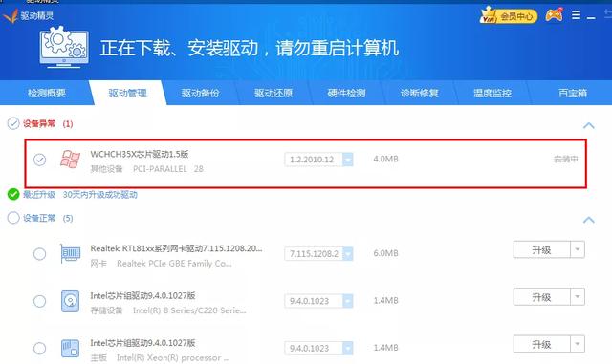Open version dropdown for Intel 存储设备 row
This screenshot has height=364, width=612.
pos(347,301)
